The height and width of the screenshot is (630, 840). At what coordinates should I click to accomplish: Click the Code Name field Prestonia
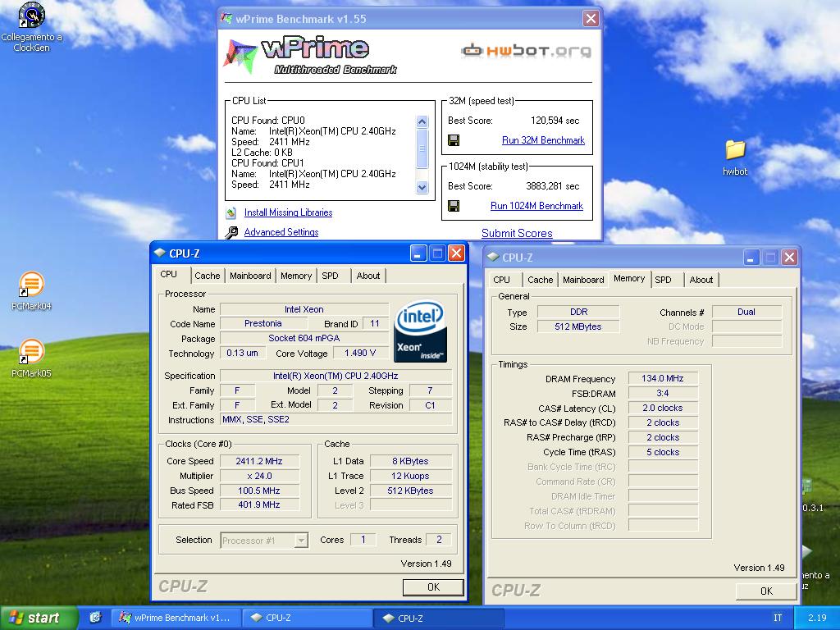tap(263, 323)
